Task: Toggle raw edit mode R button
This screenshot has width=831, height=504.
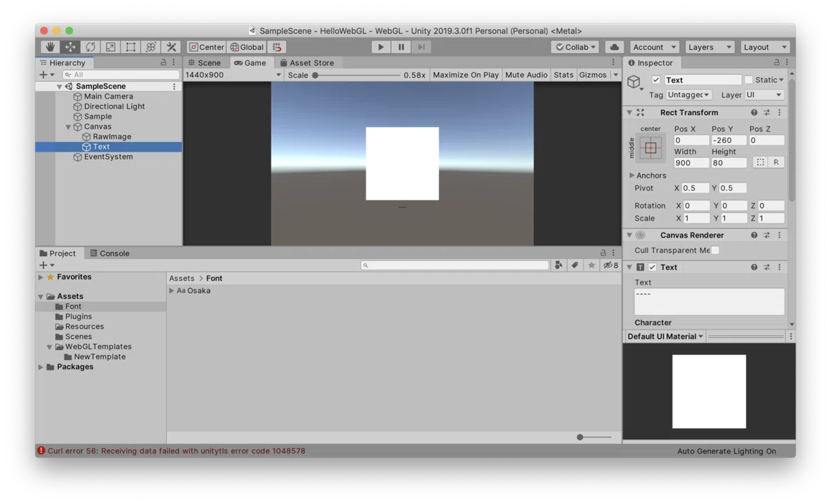Action: (776, 162)
